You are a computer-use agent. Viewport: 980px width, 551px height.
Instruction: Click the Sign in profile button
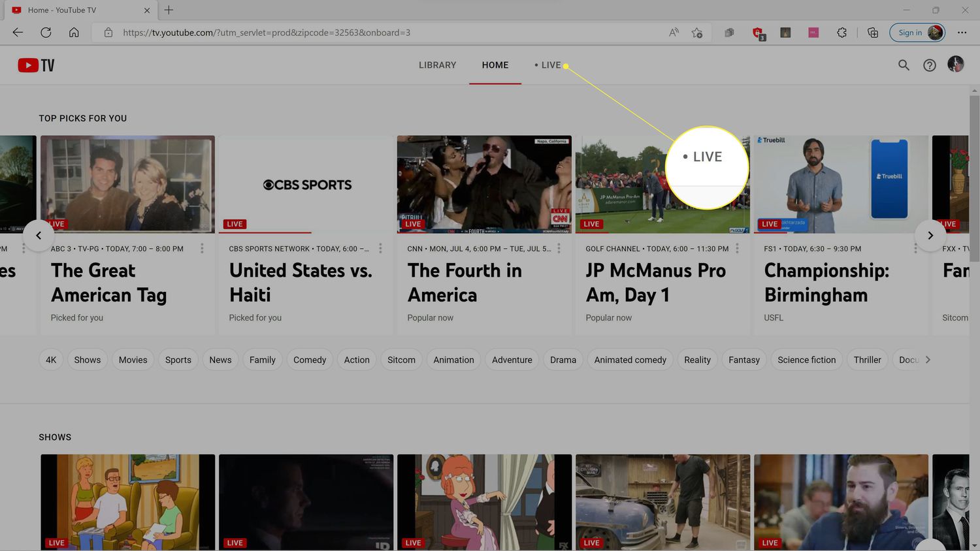click(x=917, y=33)
